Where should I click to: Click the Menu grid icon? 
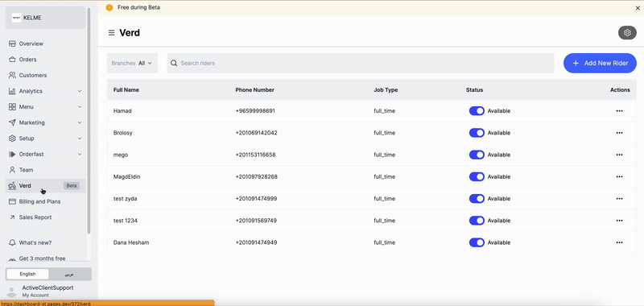[12, 107]
